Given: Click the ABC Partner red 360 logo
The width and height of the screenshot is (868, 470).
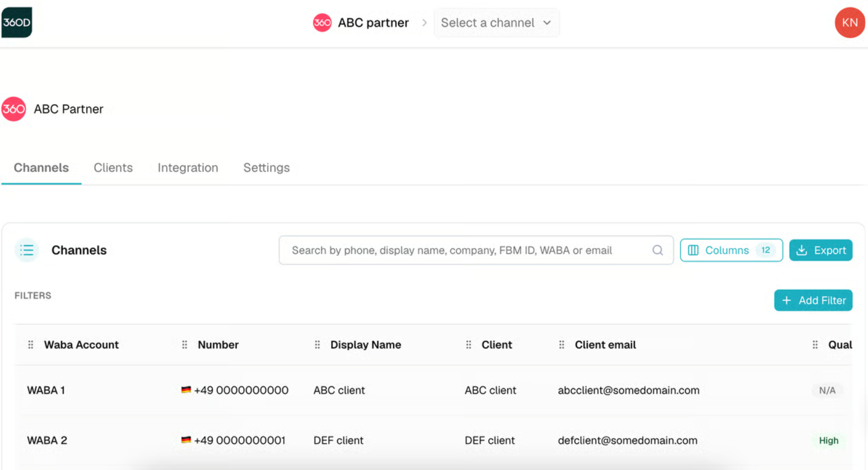Looking at the screenshot, I should 14,109.
